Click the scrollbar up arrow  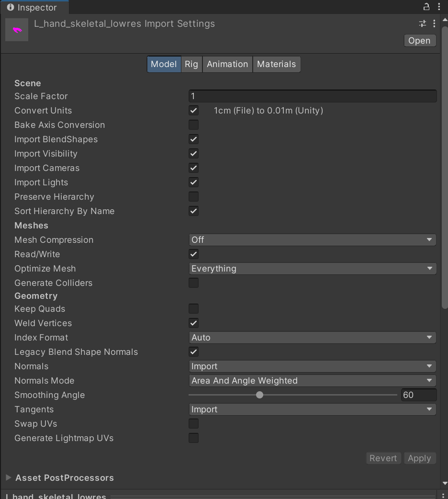coord(445,20)
